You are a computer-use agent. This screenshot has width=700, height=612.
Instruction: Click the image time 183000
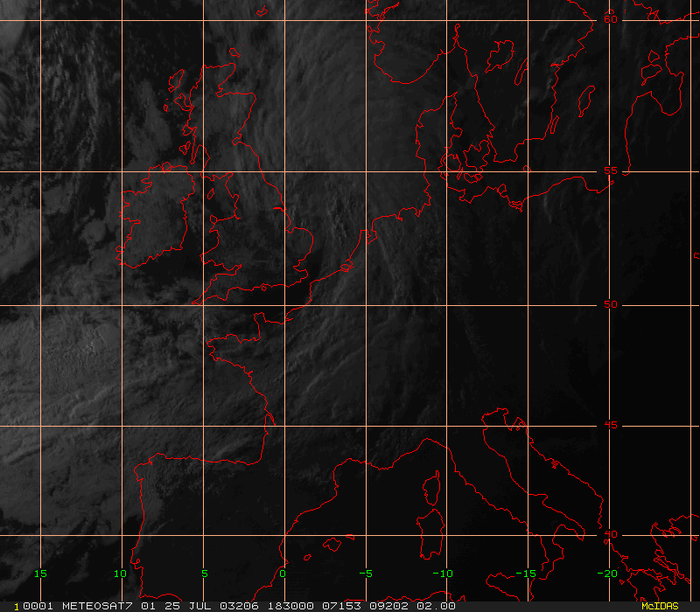[x=290, y=606]
